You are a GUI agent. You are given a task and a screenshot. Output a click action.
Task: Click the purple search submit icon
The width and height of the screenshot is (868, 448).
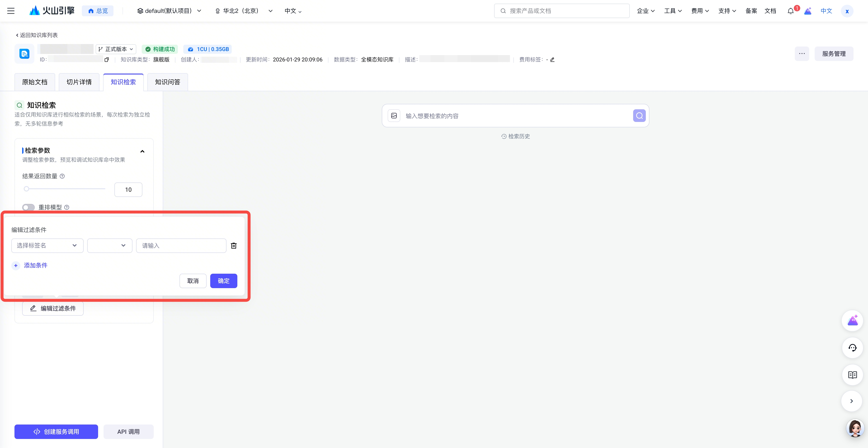(x=639, y=116)
